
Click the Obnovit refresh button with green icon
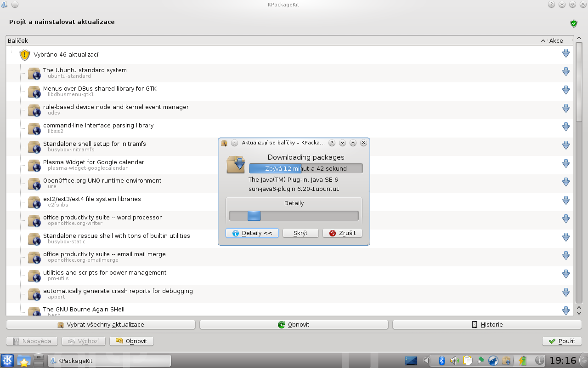point(294,325)
